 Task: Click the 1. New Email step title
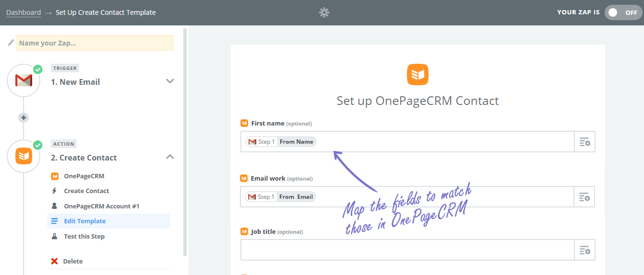pyautogui.click(x=75, y=82)
